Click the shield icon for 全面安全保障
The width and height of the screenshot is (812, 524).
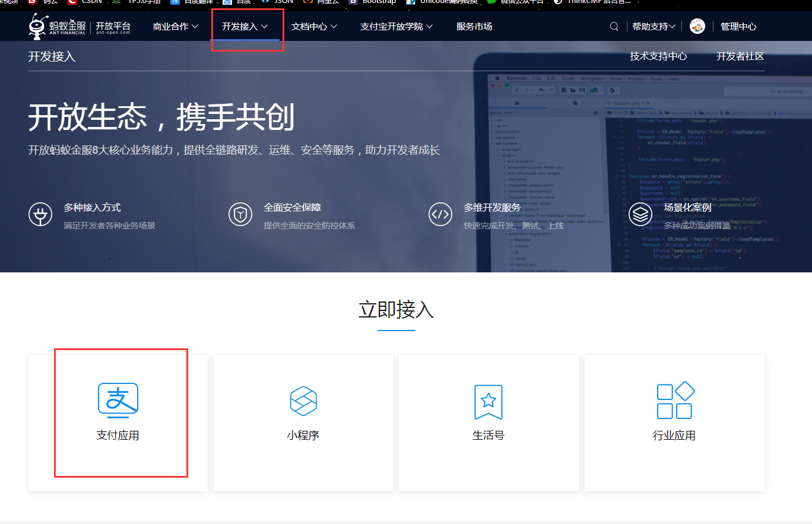240,214
